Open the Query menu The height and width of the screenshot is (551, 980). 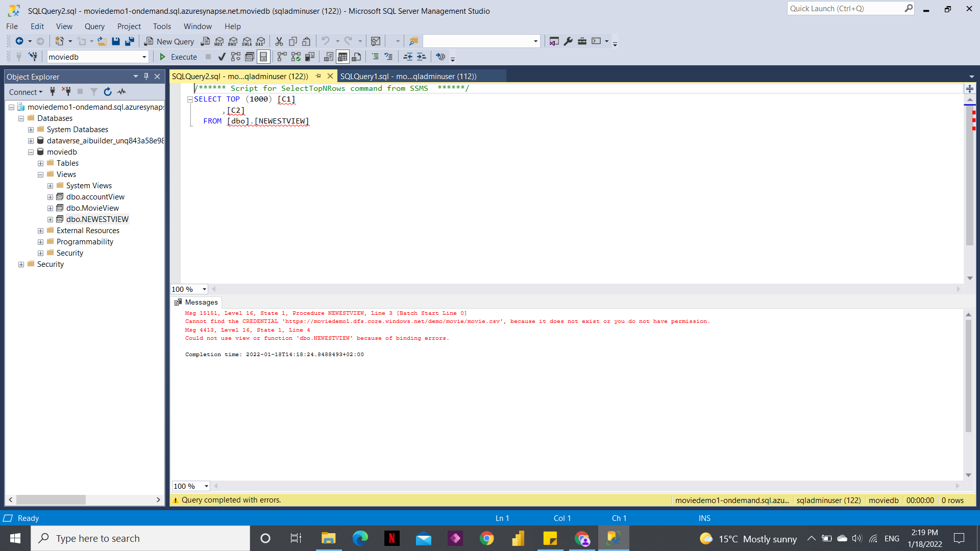pos(94,26)
